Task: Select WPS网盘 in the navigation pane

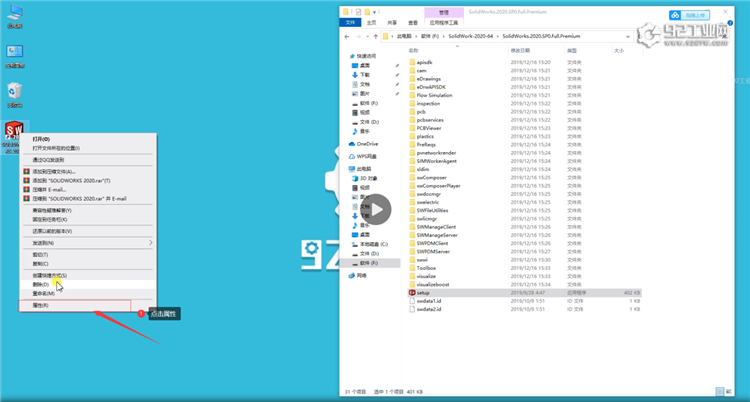Action: (x=366, y=156)
